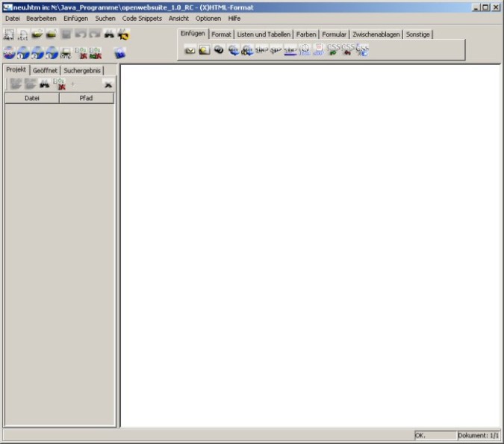
Task: Open the Datei menu
Action: click(13, 19)
